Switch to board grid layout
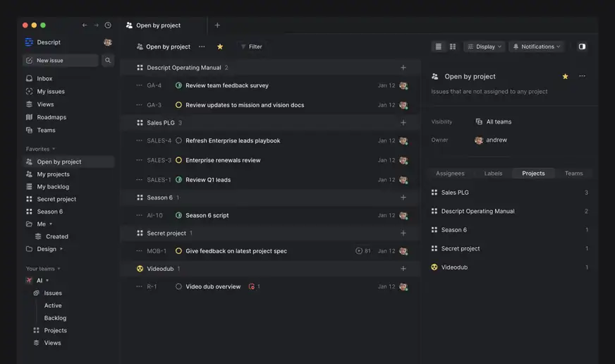 (453, 47)
